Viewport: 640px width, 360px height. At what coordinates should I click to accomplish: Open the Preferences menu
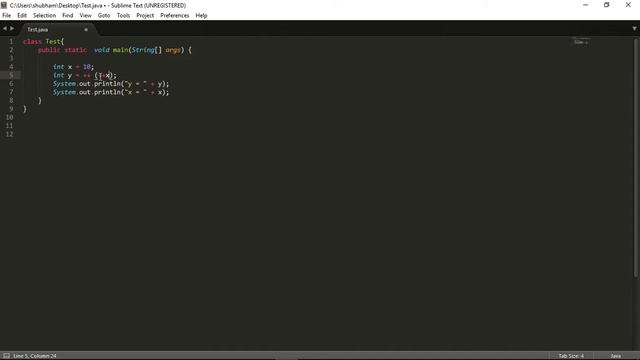pyautogui.click(x=174, y=16)
